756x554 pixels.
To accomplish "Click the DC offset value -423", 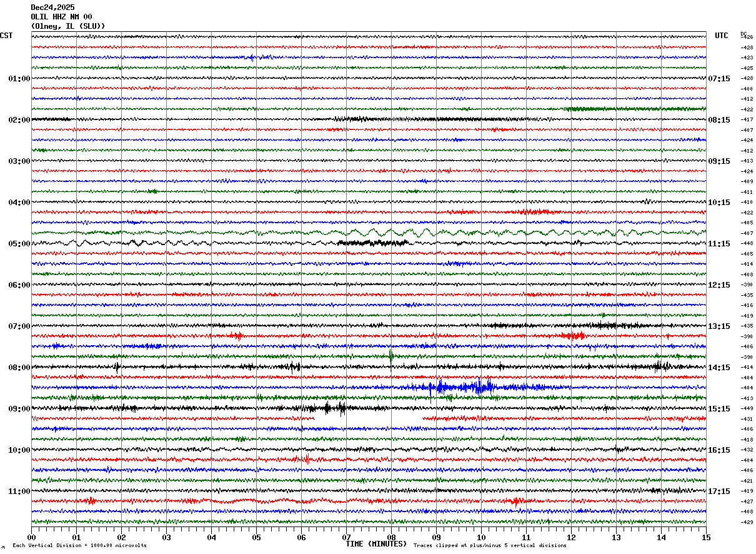I will 747,58.
